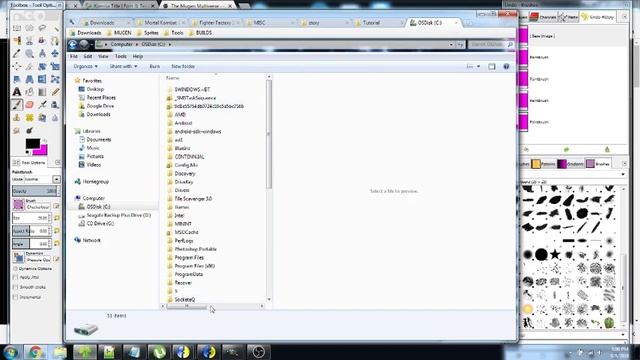Reset Angle to default icon

(x=57, y=243)
